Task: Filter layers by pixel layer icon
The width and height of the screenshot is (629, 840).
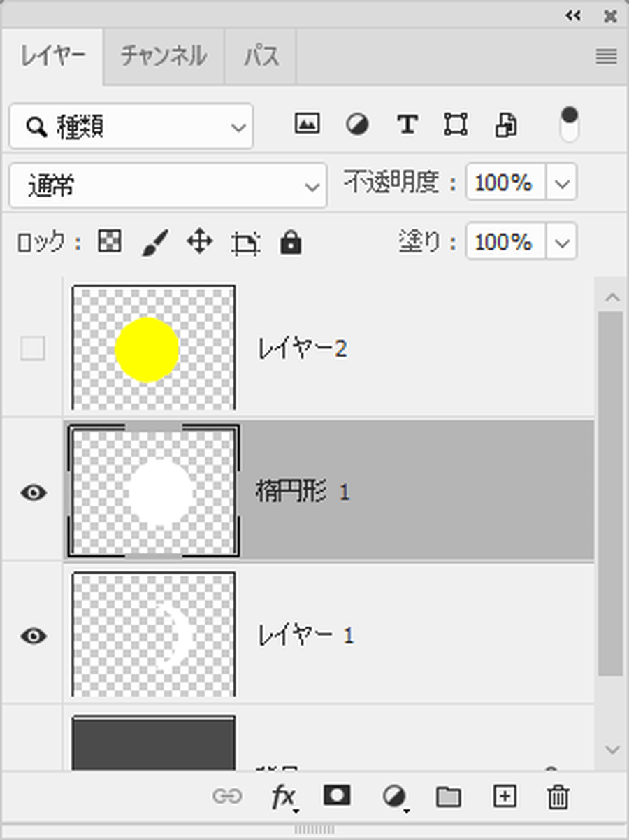Action: pos(307,124)
